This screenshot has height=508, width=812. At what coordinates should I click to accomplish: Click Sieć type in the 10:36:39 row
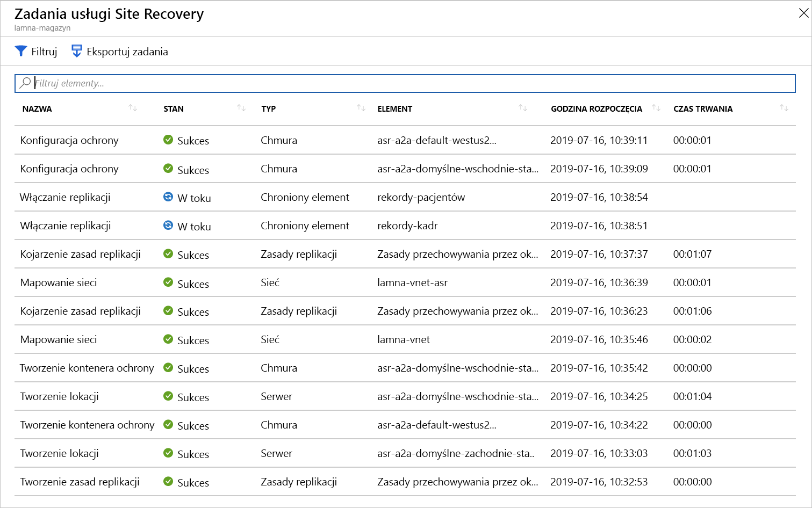(x=270, y=282)
